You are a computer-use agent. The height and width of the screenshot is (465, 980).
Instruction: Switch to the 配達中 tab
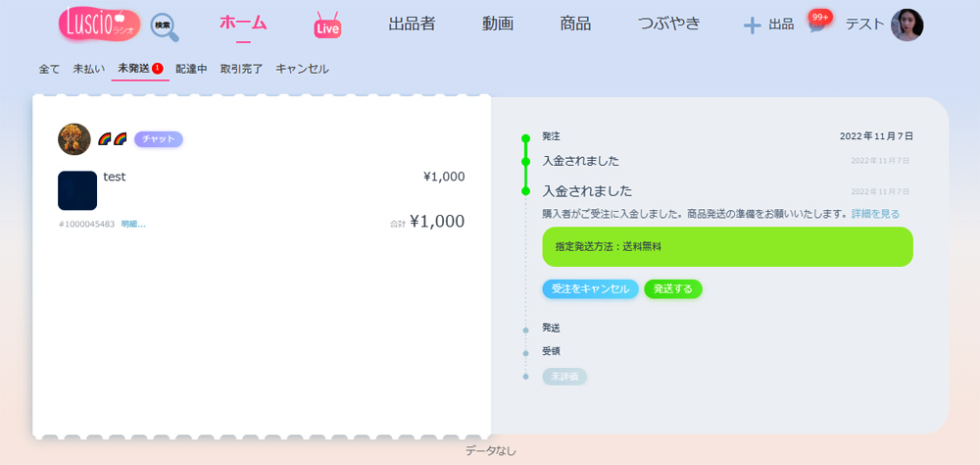191,69
